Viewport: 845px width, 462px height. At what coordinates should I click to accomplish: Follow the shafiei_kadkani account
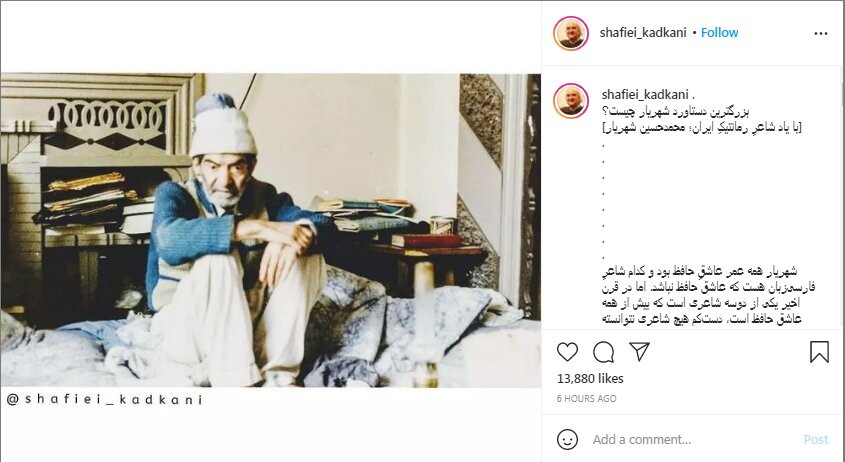pos(719,33)
